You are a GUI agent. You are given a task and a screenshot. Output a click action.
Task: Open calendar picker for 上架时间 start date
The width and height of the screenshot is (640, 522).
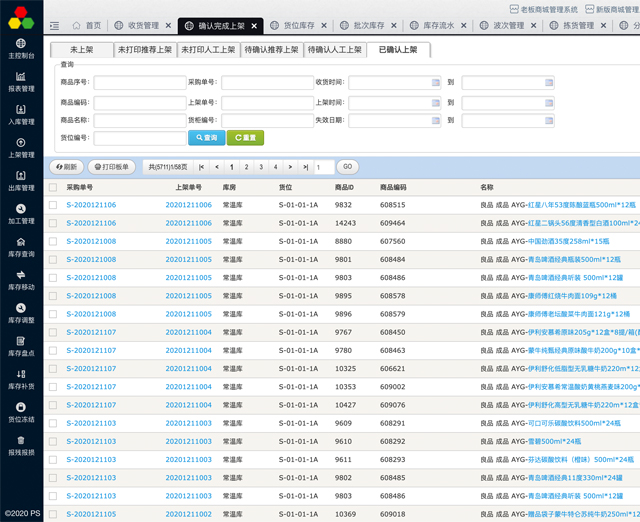pos(435,102)
